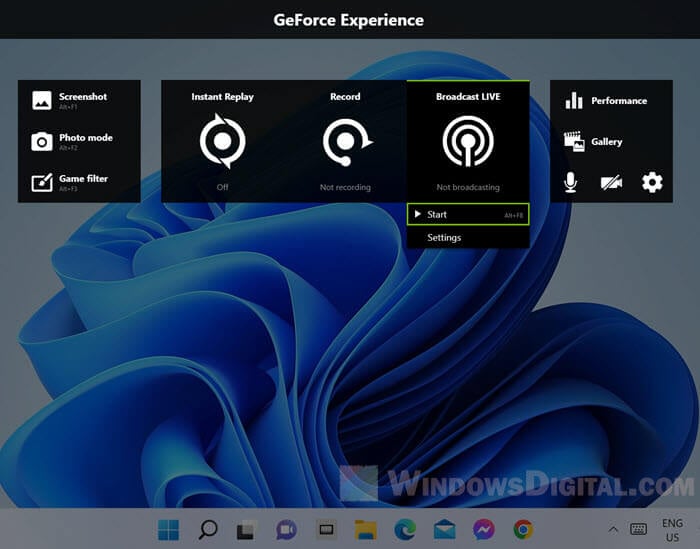Click the Photo mode label

pyautogui.click(x=86, y=137)
